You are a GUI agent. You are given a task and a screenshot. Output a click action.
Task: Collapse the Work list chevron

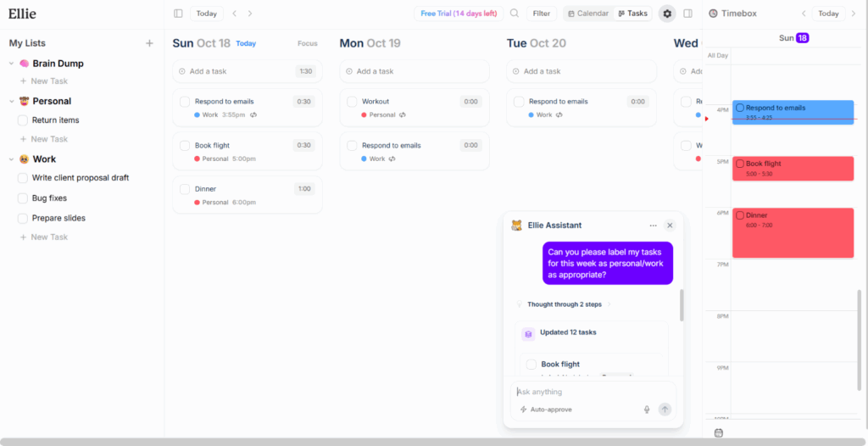(x=11, y=159)
